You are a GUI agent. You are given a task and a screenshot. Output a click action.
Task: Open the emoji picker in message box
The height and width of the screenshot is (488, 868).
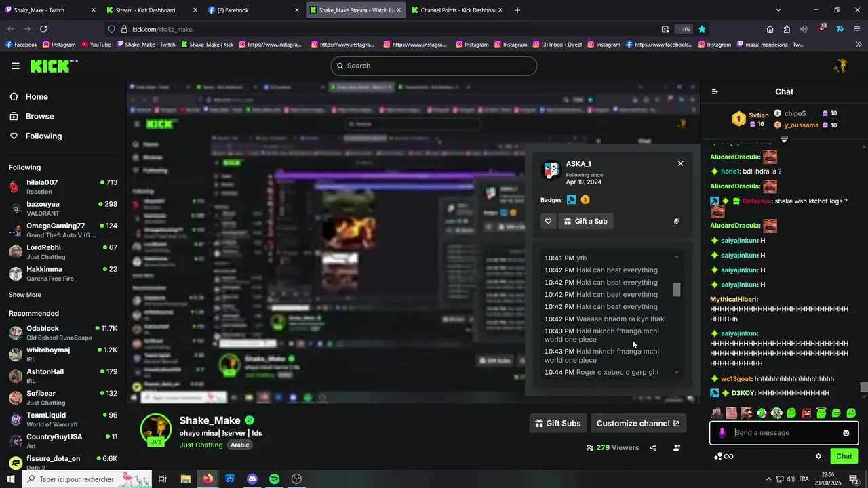pyautogui.click(x=846, y=433)
